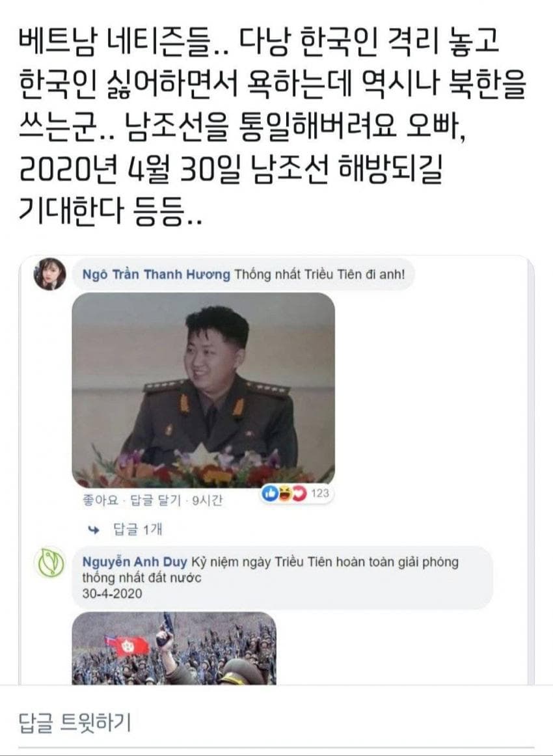Click the laughing haha reaction icon
The height and width of the screenshot is (756, 553).
click(x=285, y=493)
